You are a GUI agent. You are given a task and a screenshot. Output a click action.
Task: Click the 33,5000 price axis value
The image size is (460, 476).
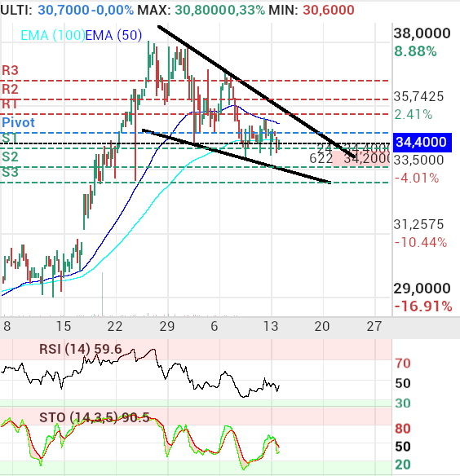(418, 160)
